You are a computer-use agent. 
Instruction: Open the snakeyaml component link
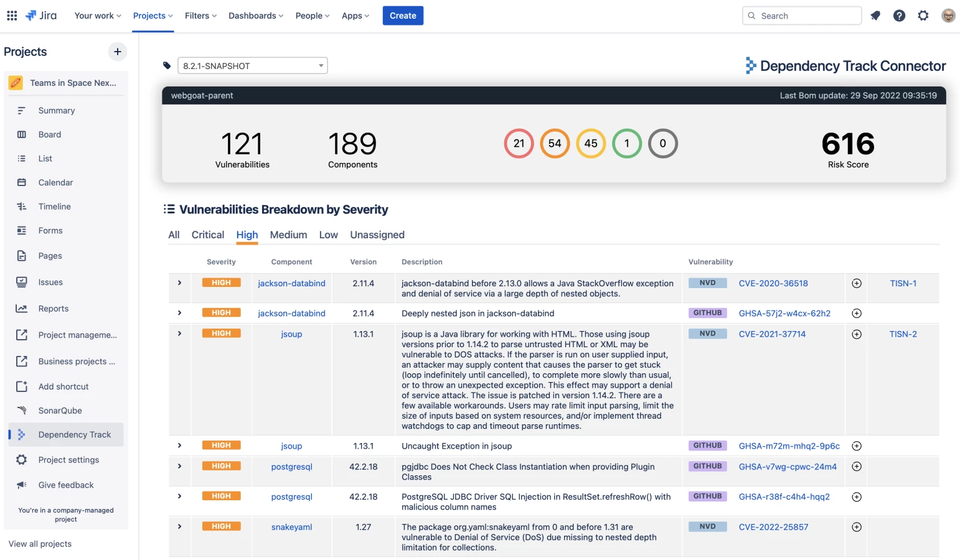[x=291, y=528]
